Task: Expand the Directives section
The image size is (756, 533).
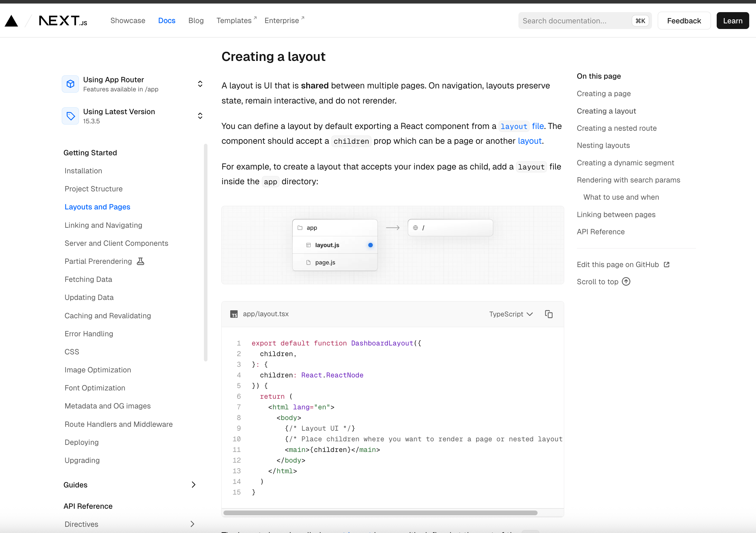Action: coord(130,524)
